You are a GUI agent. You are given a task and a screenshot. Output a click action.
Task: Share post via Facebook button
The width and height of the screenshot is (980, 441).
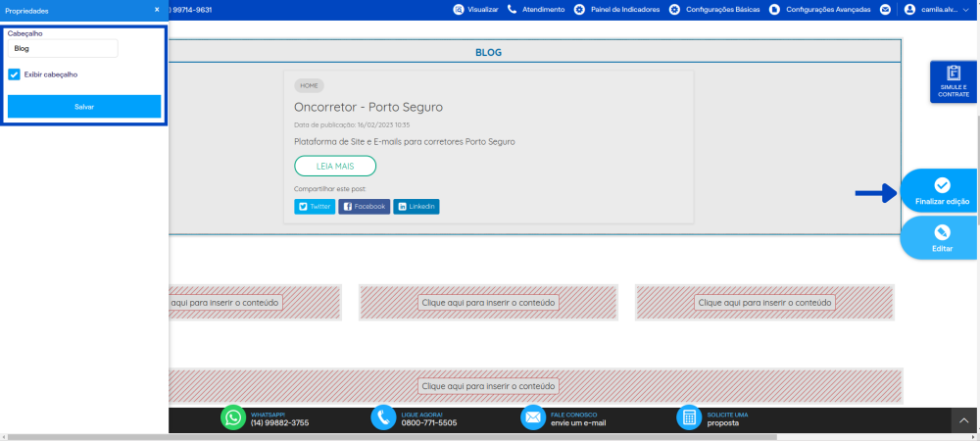[365, 206]
